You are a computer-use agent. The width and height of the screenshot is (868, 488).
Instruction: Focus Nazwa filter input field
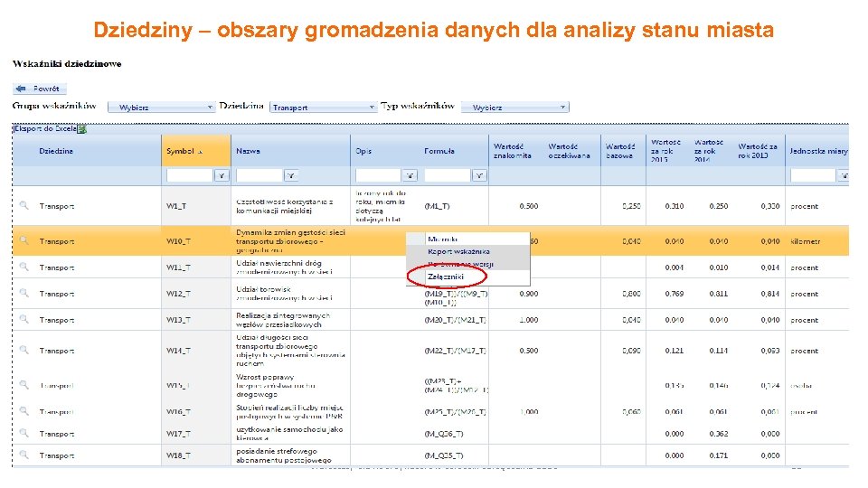click(259, 175)
